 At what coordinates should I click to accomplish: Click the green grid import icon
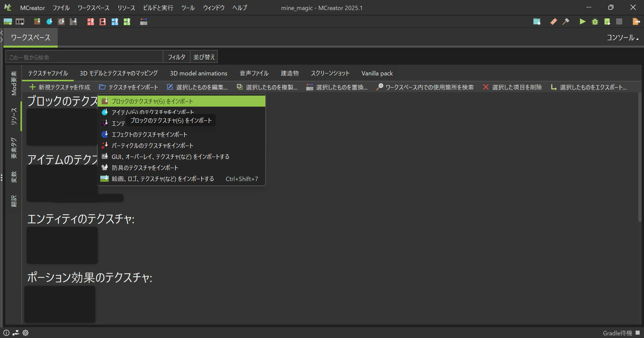tap(127, 22)
